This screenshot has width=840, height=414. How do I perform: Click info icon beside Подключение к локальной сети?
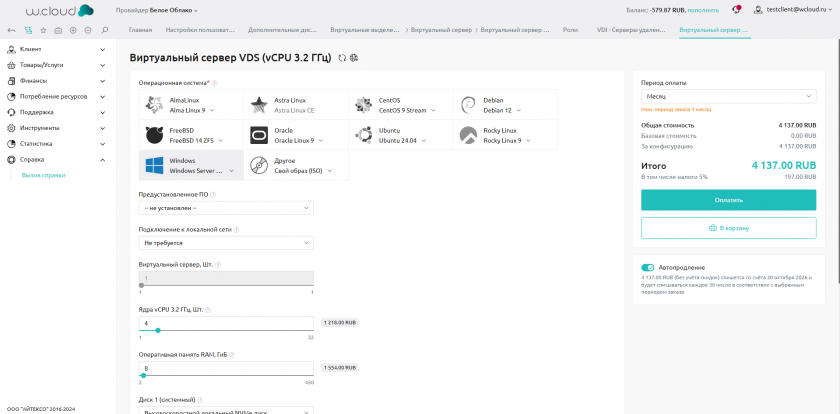pyautogui.click(x=236, y=229)
